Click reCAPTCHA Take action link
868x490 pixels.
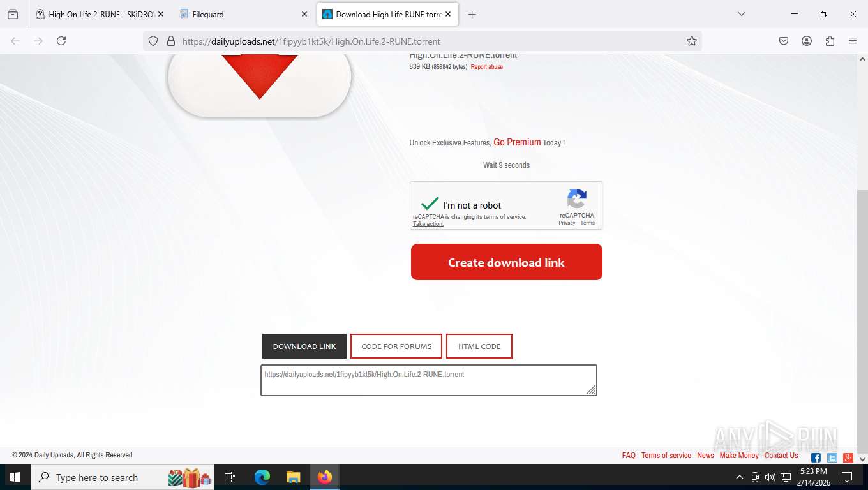click(x=428, y=224)
